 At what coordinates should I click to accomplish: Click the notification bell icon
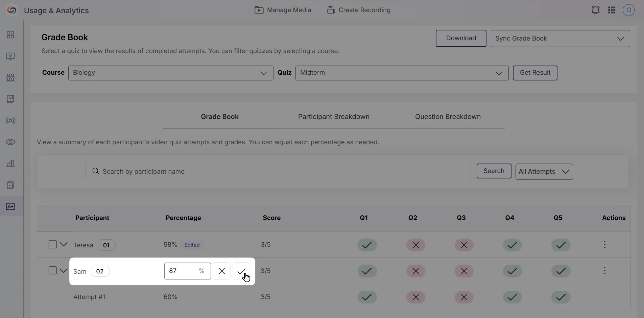click(595, 10)
